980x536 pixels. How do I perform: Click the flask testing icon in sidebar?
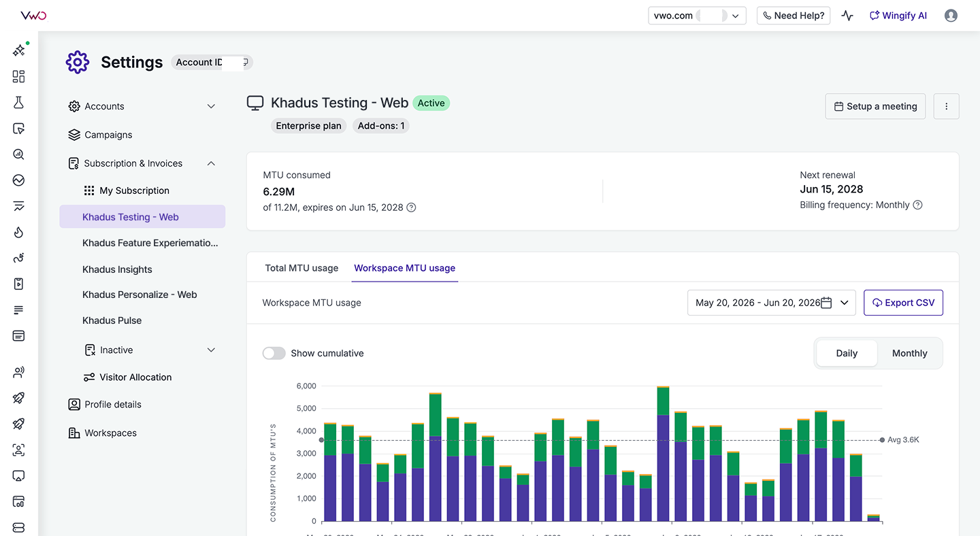[18, 103]
